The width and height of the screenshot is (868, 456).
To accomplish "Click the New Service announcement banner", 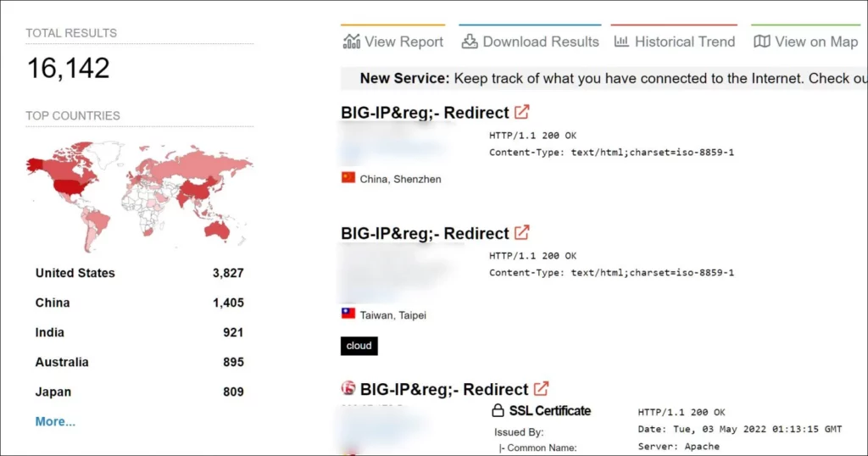I will [604, 79].
